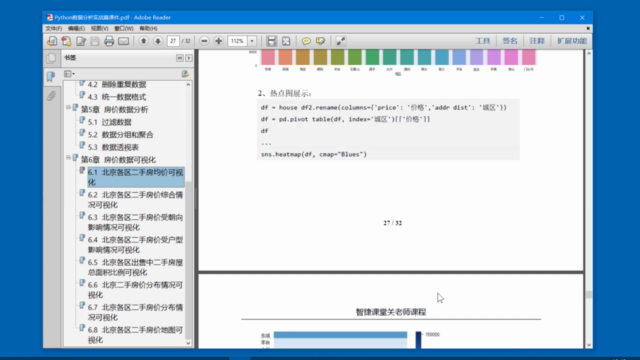Click document scrollbar down arrow
640x360 pixels.
pyautogui.click(x=589, y=345)
